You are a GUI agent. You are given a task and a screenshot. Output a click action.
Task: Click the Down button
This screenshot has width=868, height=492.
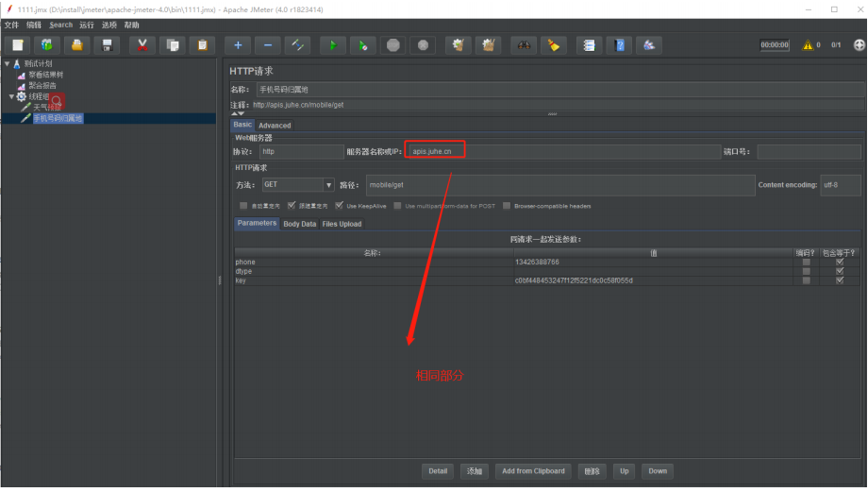(658, 471)
